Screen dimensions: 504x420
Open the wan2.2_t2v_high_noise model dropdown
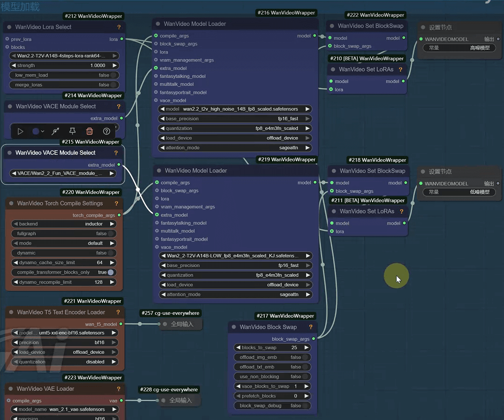point(235,109)
